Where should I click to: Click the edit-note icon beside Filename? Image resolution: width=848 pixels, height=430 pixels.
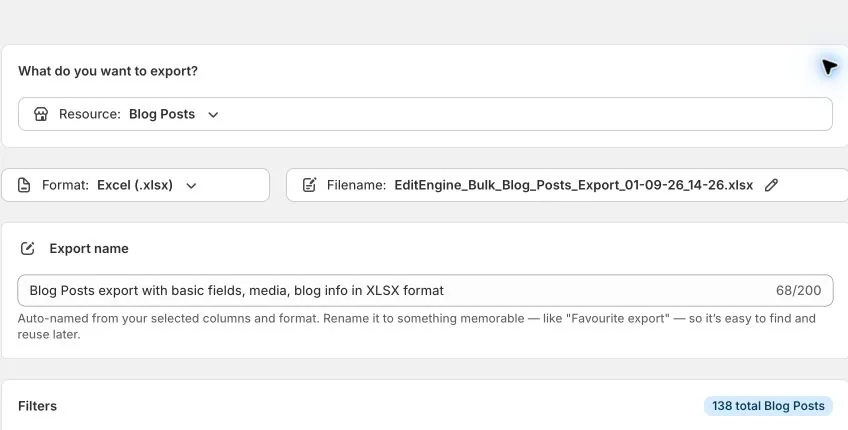pyautogui.click(x=309, y=185)
